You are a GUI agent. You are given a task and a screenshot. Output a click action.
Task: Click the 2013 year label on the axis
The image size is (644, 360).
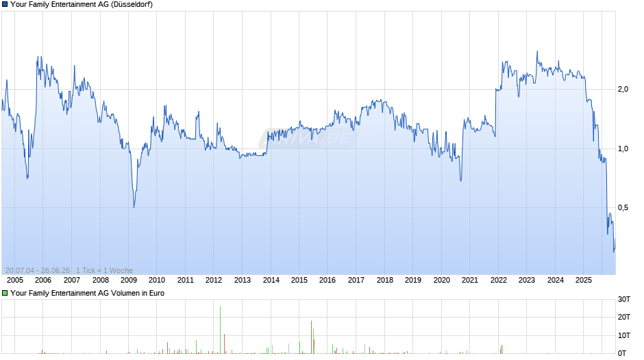pyautogui.click(x=243, y=280)
